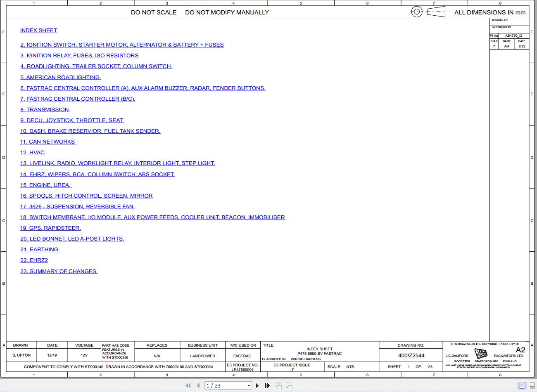
Task: Click the A2 sheet size label
Action: pyautogui.click(x=520, y=350)
